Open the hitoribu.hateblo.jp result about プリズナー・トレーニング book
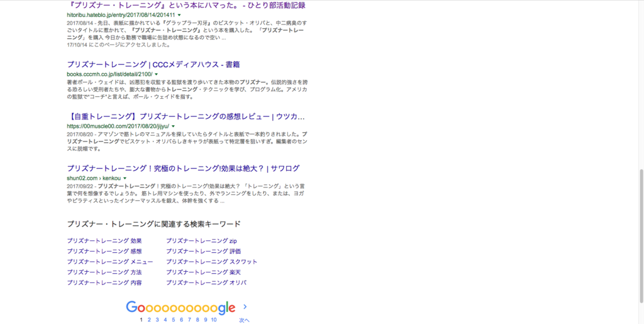 coord(186,5)
